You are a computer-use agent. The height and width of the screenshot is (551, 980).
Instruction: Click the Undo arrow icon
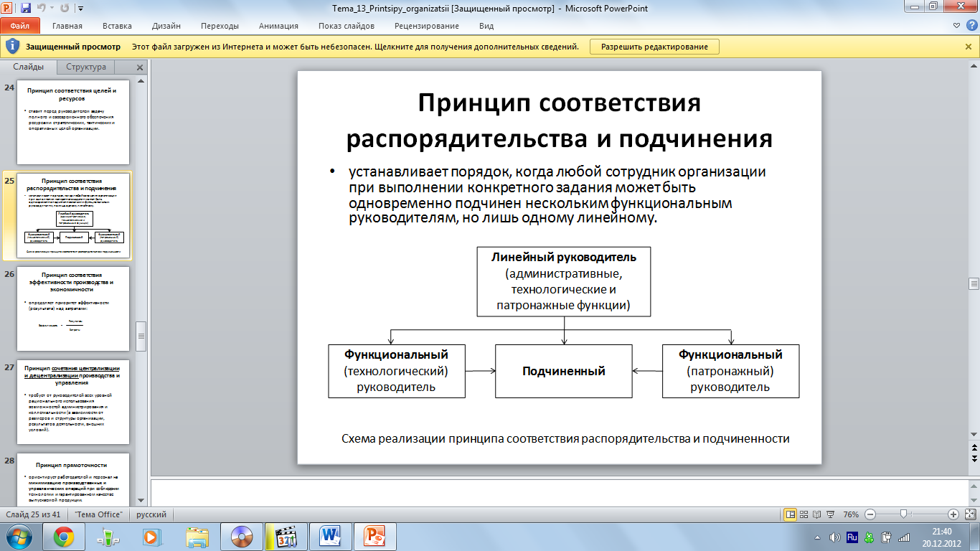(42, 8)
